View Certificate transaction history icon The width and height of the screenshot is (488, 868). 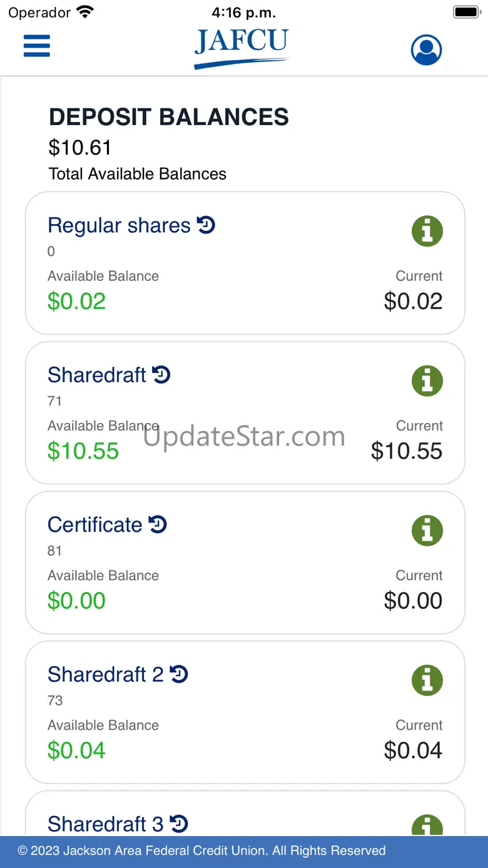coord(158,524)
